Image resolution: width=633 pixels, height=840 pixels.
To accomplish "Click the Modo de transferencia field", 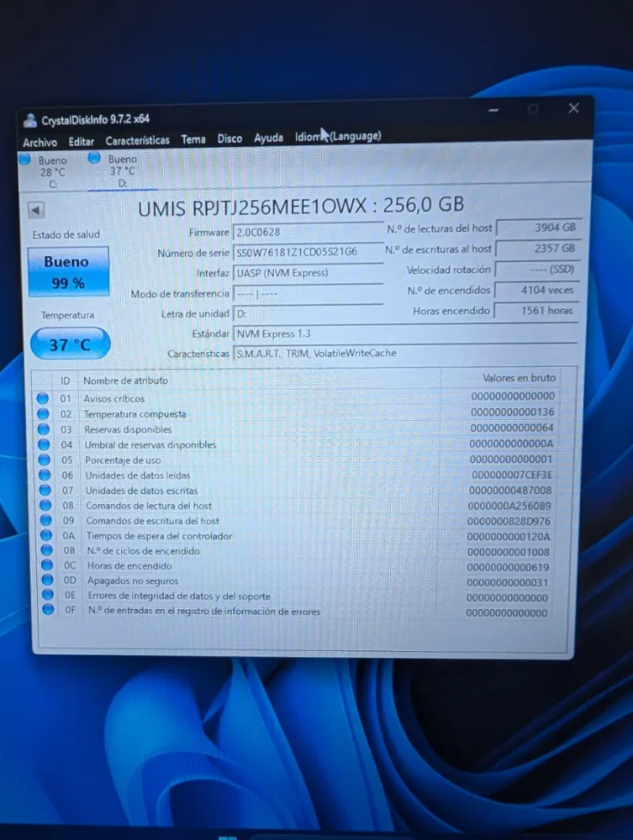I will tap(309, 293).
